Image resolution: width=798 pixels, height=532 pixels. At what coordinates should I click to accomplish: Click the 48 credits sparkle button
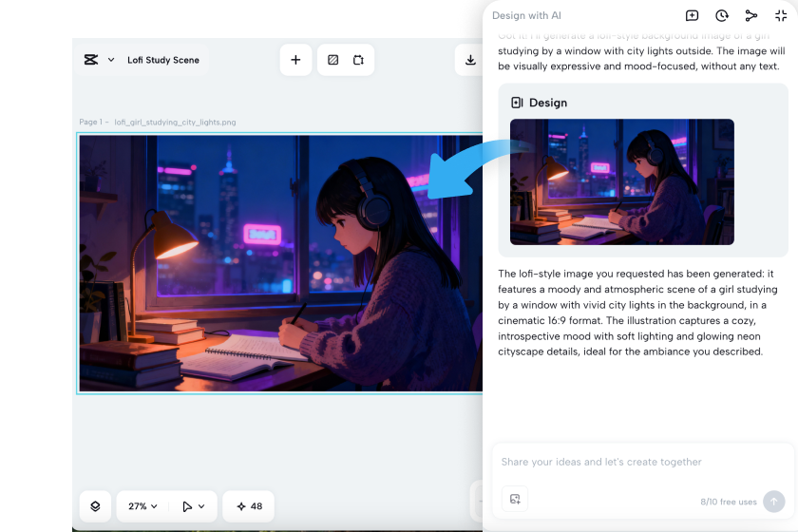(249, 506)
